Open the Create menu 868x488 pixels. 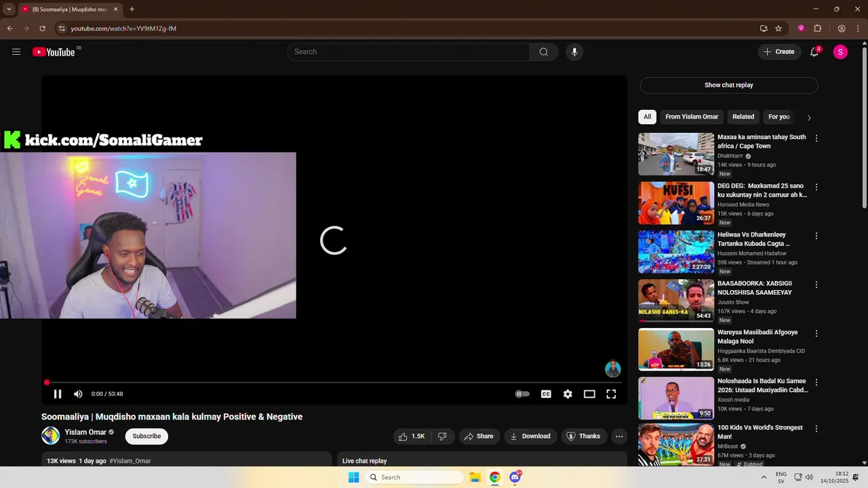tap(779, 52)
